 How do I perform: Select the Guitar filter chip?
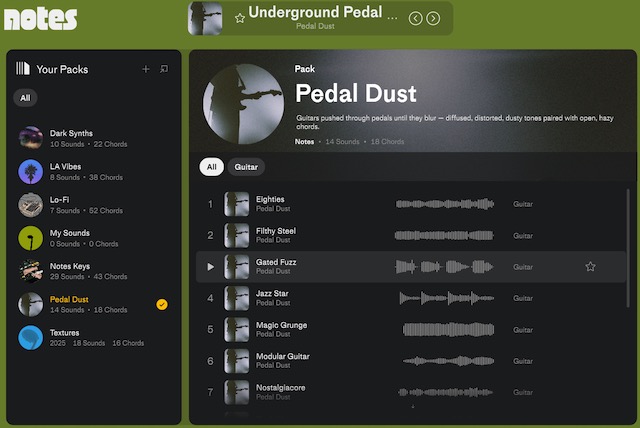[246, 167]
